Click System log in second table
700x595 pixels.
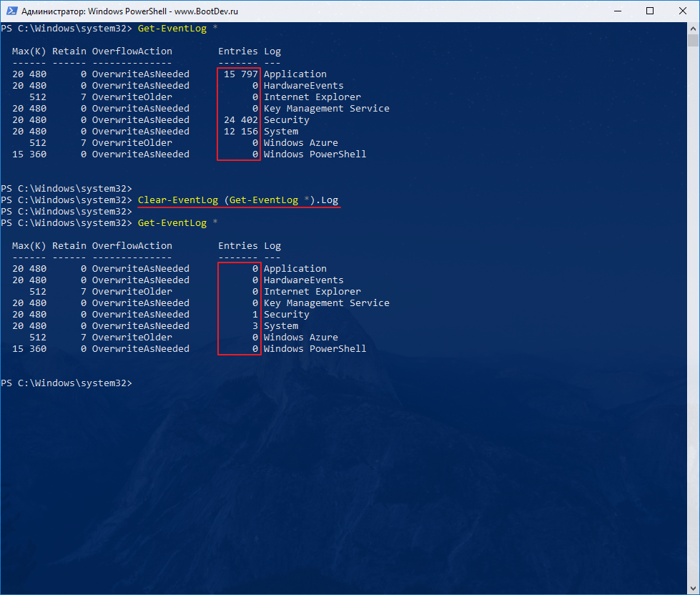tap(281, 326)
